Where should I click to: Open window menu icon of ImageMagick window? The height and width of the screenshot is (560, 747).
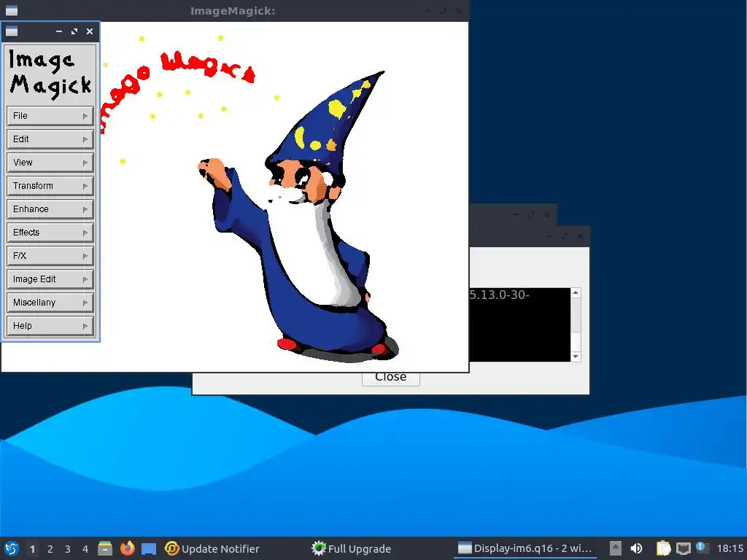click(12, 10)
